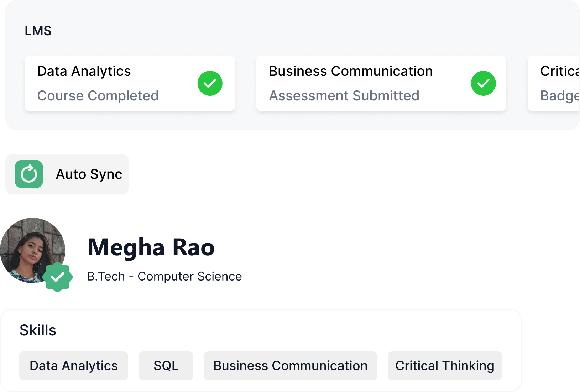Open the partially visible Critical course card
This screenshot has width=580, height=392.
[554, 83]
